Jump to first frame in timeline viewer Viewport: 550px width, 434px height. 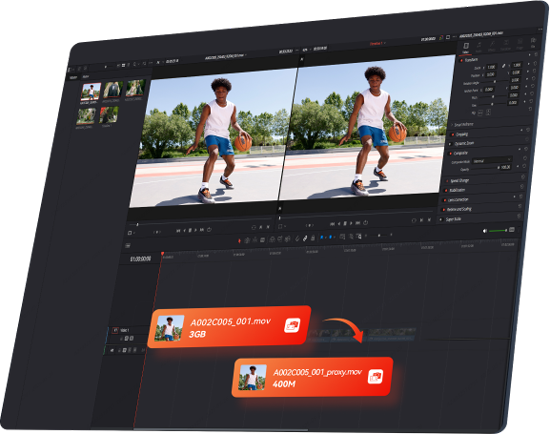tap(333, 224)
